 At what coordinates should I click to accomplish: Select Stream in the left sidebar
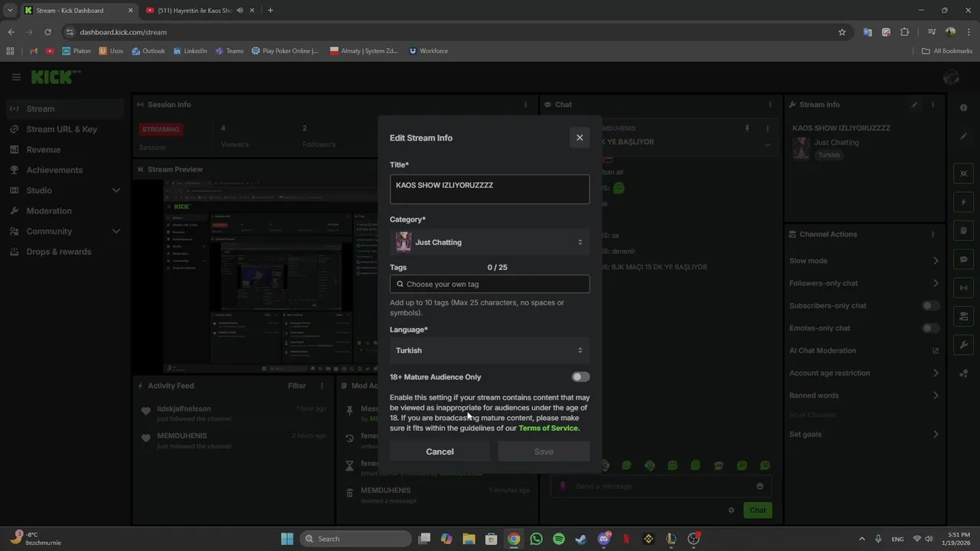[64, 109]
